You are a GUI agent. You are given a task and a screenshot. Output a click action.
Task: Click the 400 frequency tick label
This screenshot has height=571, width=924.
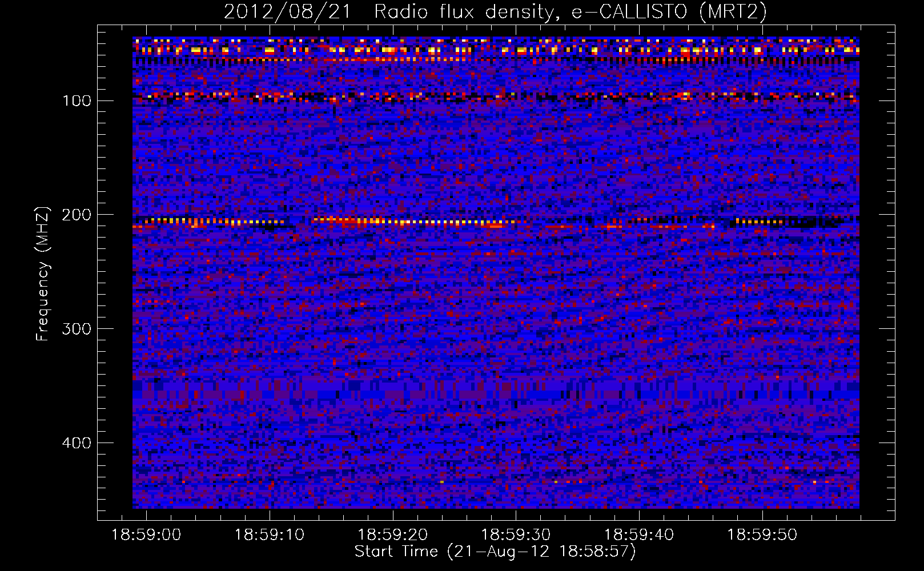click(77, 443)
